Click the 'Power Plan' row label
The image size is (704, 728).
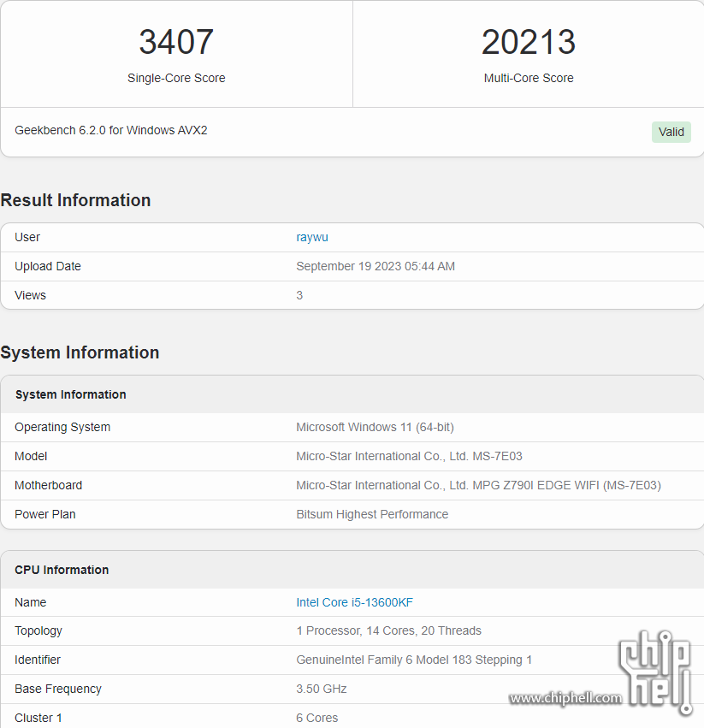[x=45, y=514]
